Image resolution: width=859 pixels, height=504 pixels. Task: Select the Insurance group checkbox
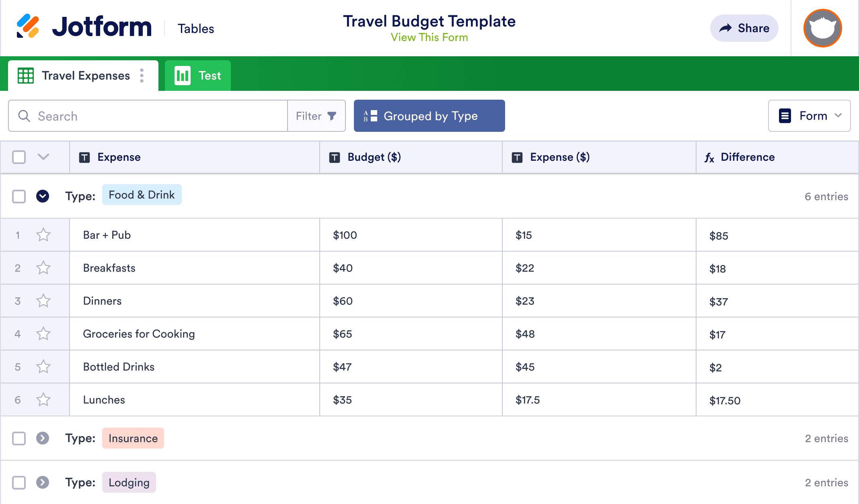pyautogui.click(x=19, y=438)
